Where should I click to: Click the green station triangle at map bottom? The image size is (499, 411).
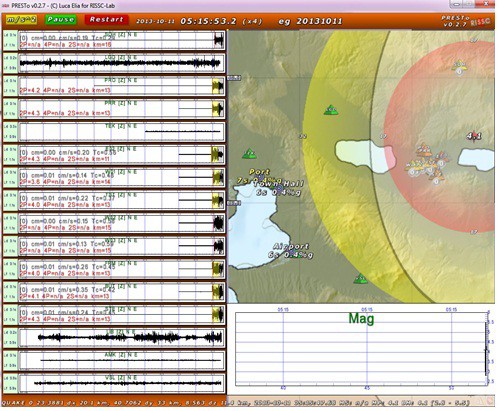(x=360, y=279)
